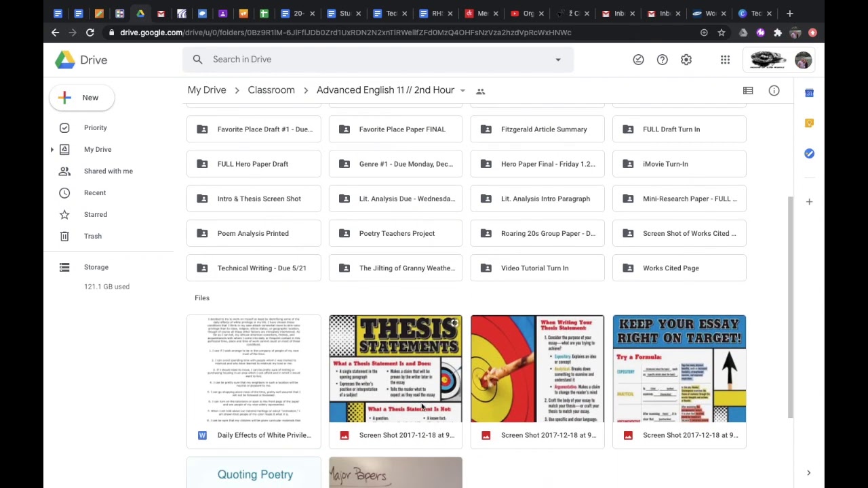The width and height of the screenshot is (868, 488).
Task: Check the offline ready status icon
Action: tap(638, 60)
